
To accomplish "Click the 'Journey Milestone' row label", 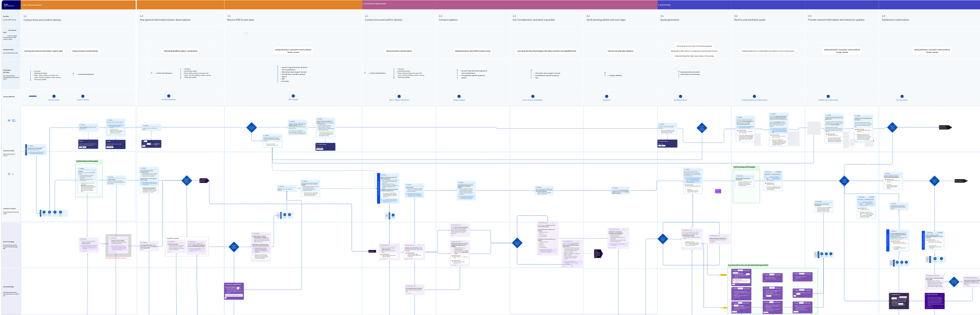I will click(9, 96).
